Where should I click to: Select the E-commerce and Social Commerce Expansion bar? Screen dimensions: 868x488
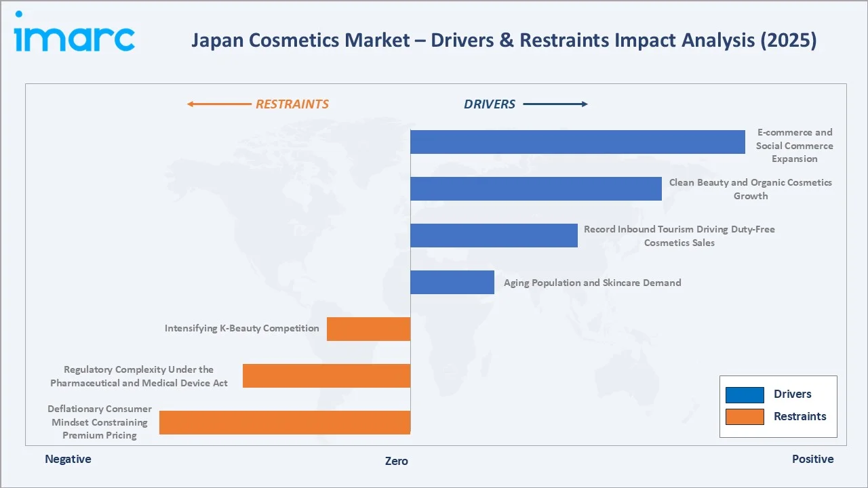coord(578,142)
